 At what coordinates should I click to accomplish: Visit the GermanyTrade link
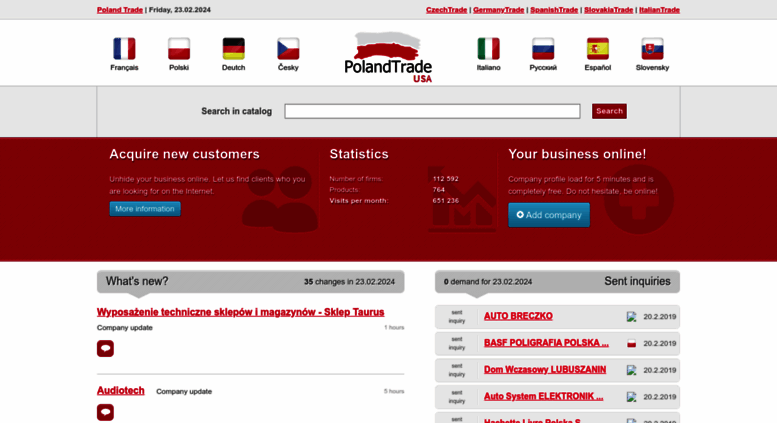click(499, 10)
